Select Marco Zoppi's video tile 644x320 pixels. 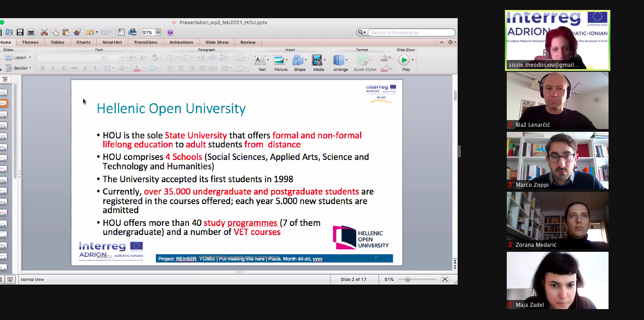tap(558, 160)
